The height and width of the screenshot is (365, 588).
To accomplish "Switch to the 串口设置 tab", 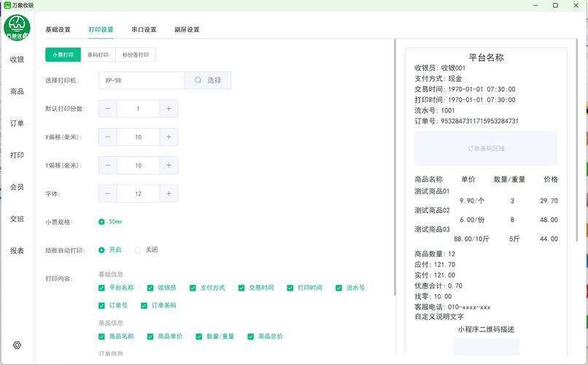I will [144, 30].
